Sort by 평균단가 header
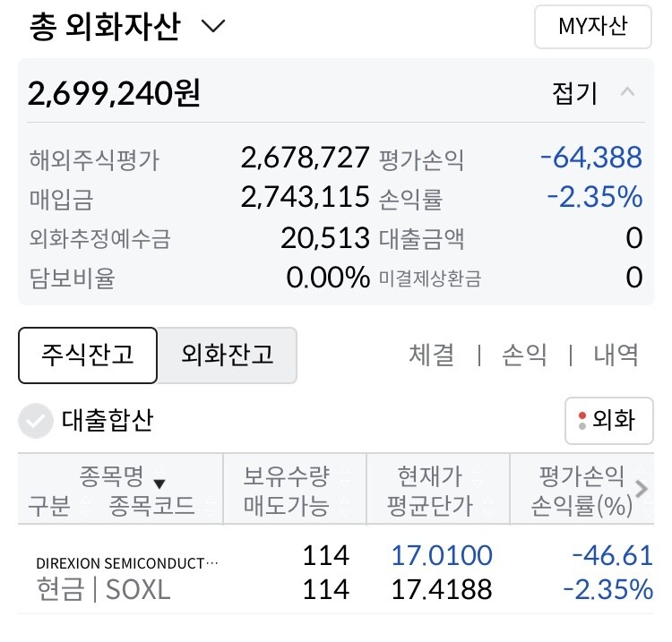Image resolution: width=672 pixels, height=642 pixels. (x=430, y=506)
